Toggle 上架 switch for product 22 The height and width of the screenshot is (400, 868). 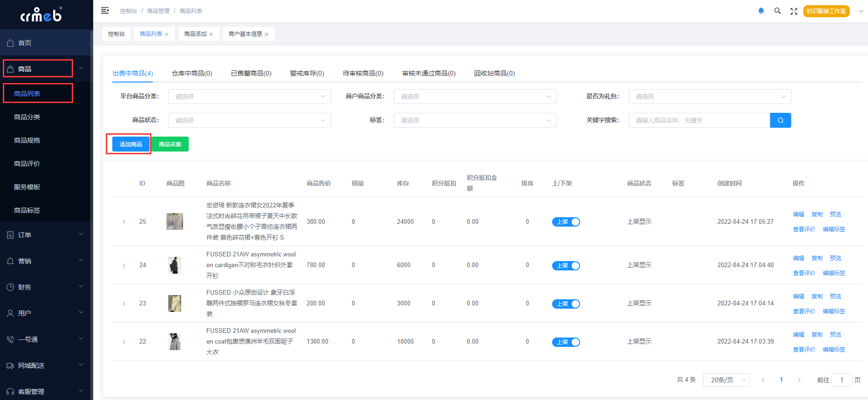click(x=566, y=342)
